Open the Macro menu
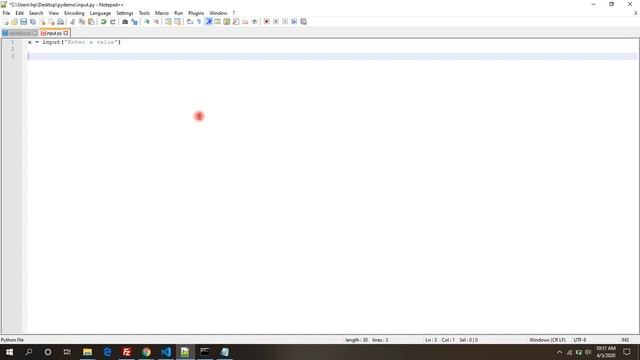640x360 pixels. (162, 13)
